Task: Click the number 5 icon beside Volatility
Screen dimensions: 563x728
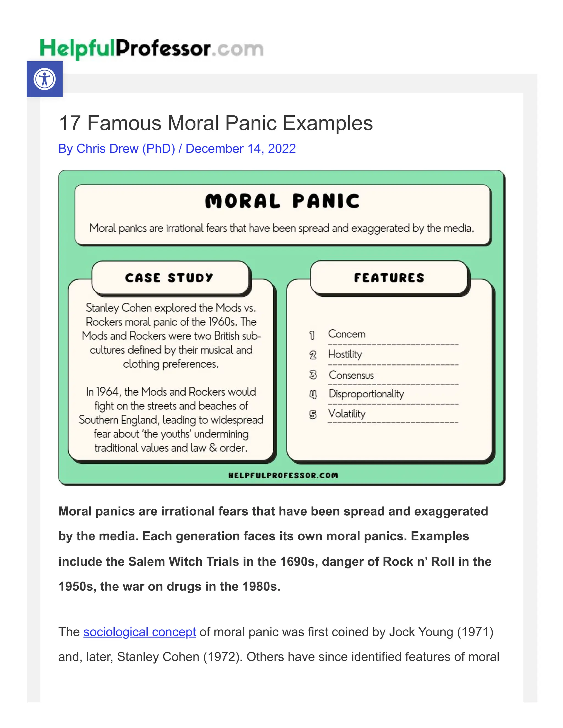Action: click(313, 414)
